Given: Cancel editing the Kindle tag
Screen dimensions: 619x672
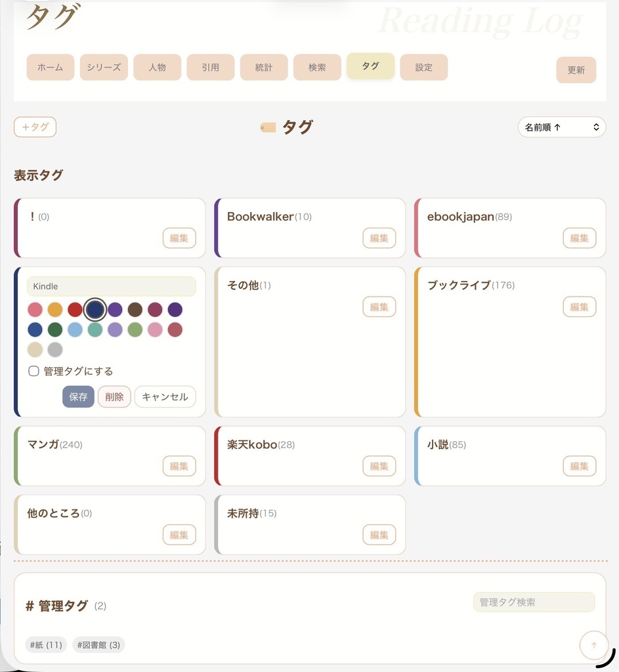Looking at the screenshot, I should click(x=165, y=397).
